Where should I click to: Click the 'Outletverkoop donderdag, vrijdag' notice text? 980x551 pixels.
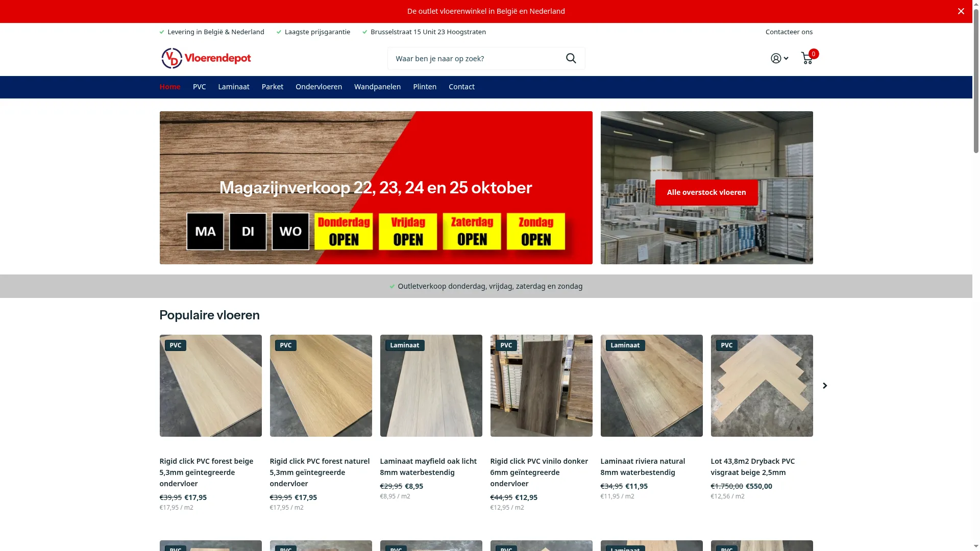pos(489,286)
